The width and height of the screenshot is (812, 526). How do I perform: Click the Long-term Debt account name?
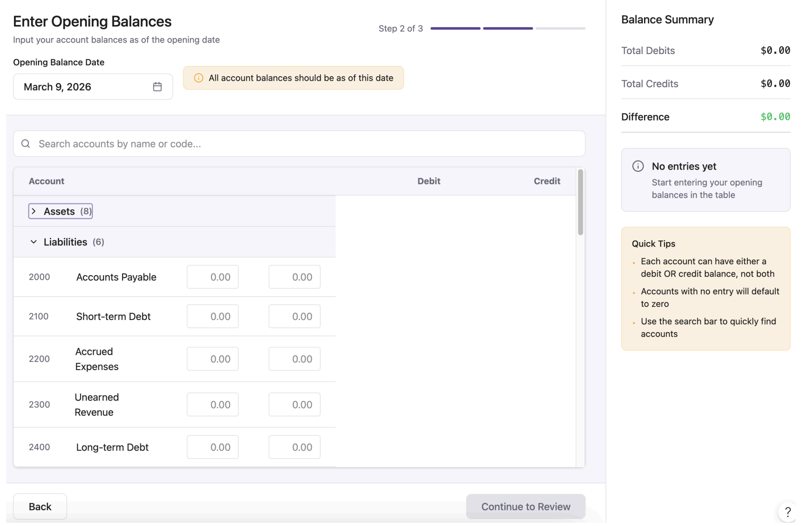(112, 447)
